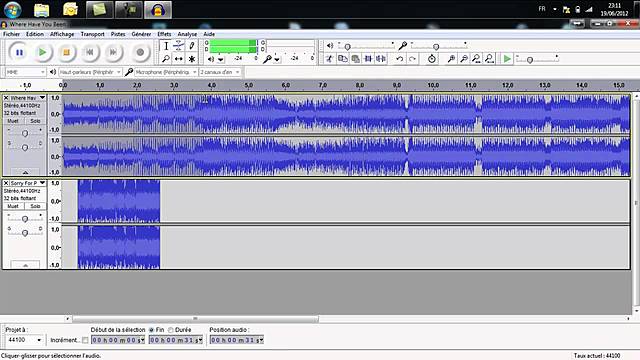This screenshot has width=640, height=360.
Task: Click the Zoom Out magnifier icon
Action: click(x=464, y=59)
